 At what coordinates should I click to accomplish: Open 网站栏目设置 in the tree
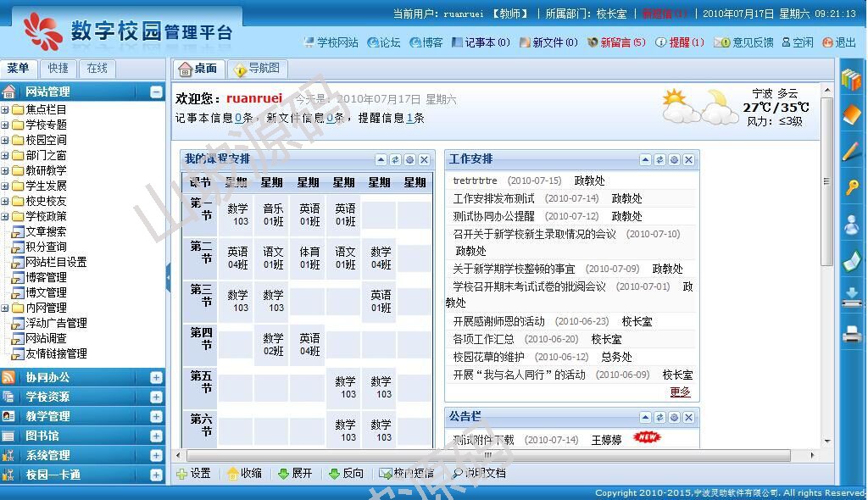point(56,262)
